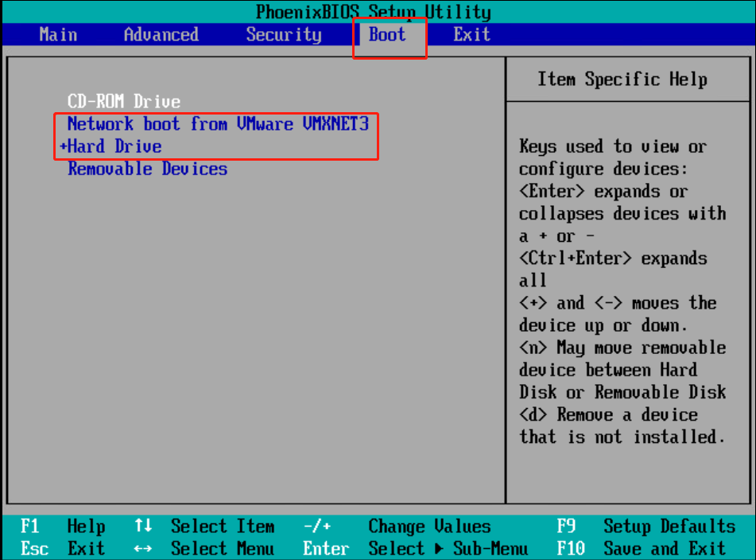Click the left-right arrow Select Menu icon
756x560 pixels.
click(x=143, y=549)
